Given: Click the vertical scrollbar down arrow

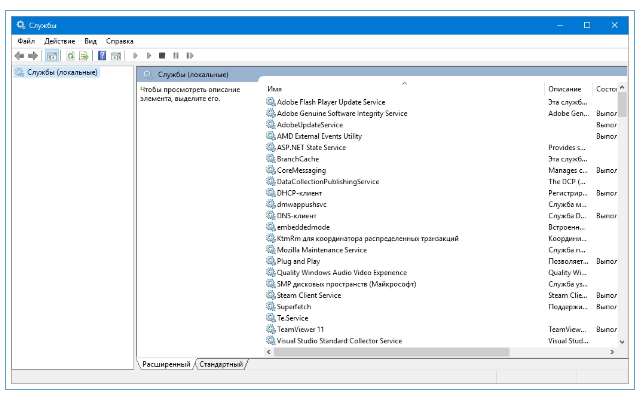Looking at the screenshot, I should pyautogui.click(x=622, y=342).
